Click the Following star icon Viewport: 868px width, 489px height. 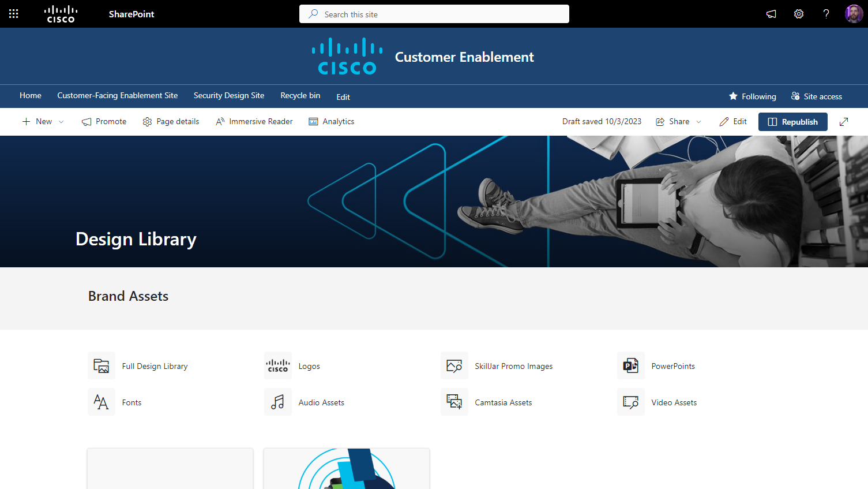click(x=733, y=96)
